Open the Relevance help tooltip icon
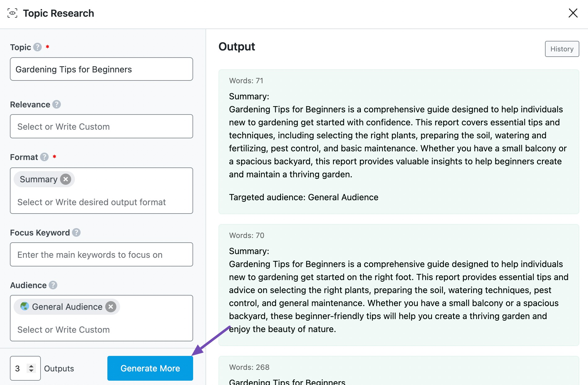This screenshot has width=588, height=385. click(57, 104)
